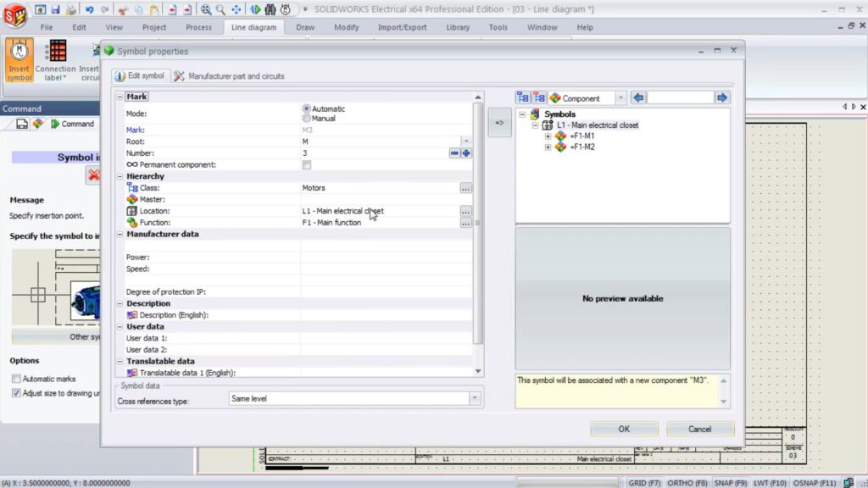Screen dimensions: 868x488
Task: Toggle SNAP (F9) in status bar
Action: click(x=730, y=483)
